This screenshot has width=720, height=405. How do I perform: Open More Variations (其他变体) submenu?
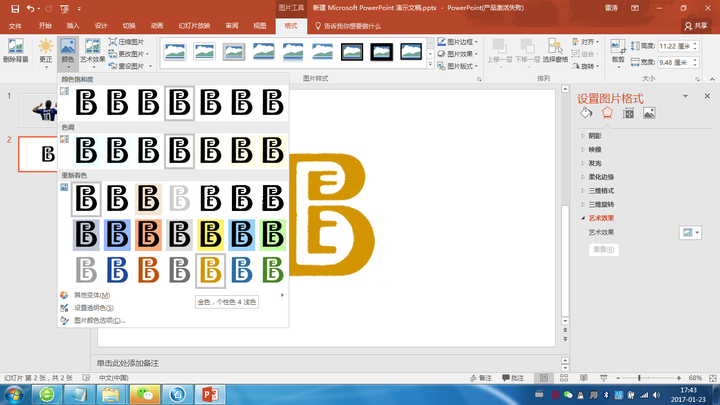coord(173,295)
